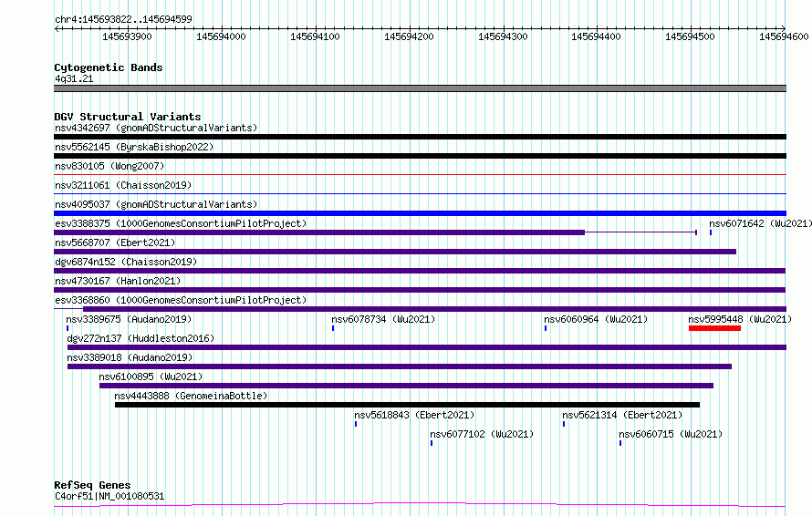Click the nsv5668707 Ebert2021 label
812x516 pixels.
(115, 243)
